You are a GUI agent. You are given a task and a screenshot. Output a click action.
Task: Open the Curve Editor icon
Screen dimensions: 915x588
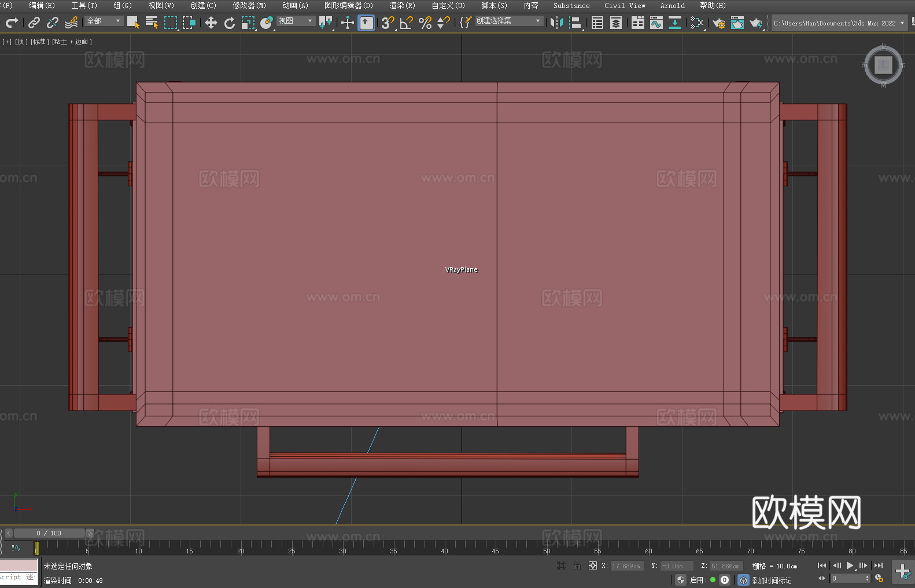point(656,23)
